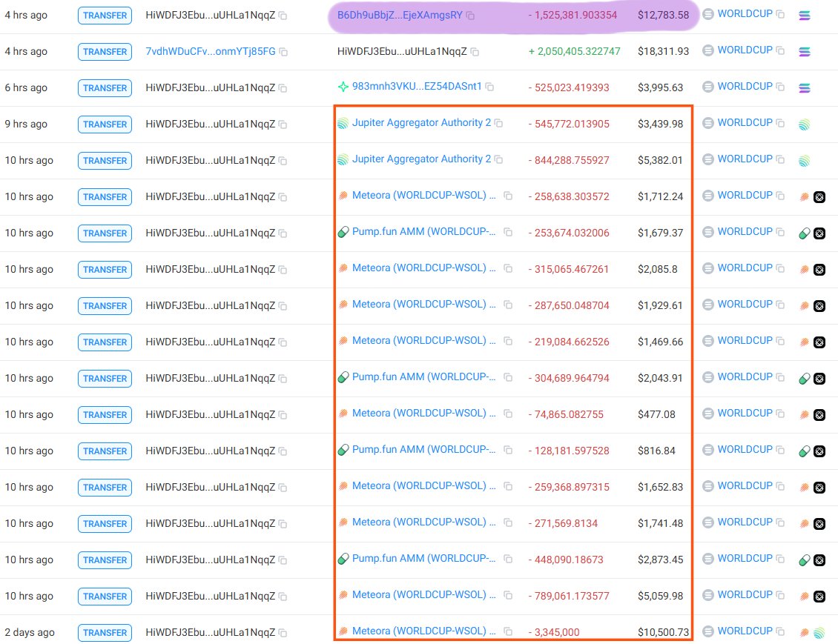The image size is (838, 644).
Task: Open Meteora (WORLDCUP-WSOL) link in $1,469.66 row
Action: click(423, 341)
